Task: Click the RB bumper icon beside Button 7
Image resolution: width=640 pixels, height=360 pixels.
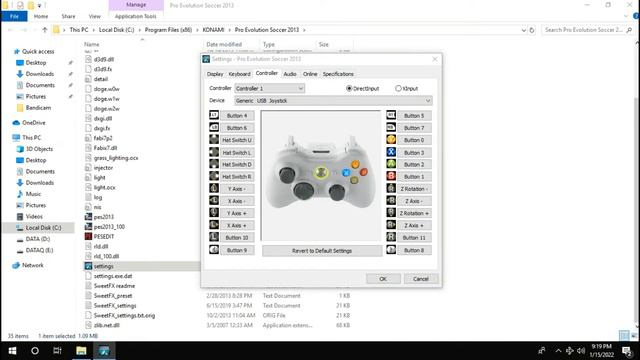Action: [x=391, y=128]
